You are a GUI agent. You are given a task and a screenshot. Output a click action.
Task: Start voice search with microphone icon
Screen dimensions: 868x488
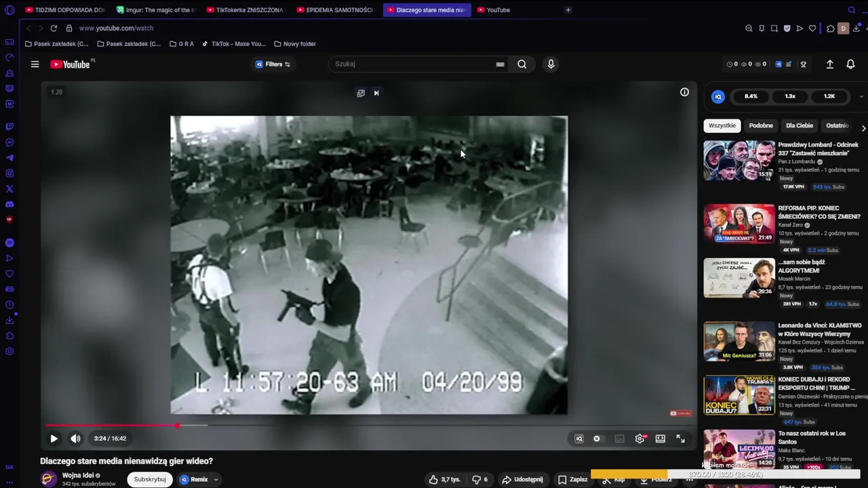click(551, 64)
